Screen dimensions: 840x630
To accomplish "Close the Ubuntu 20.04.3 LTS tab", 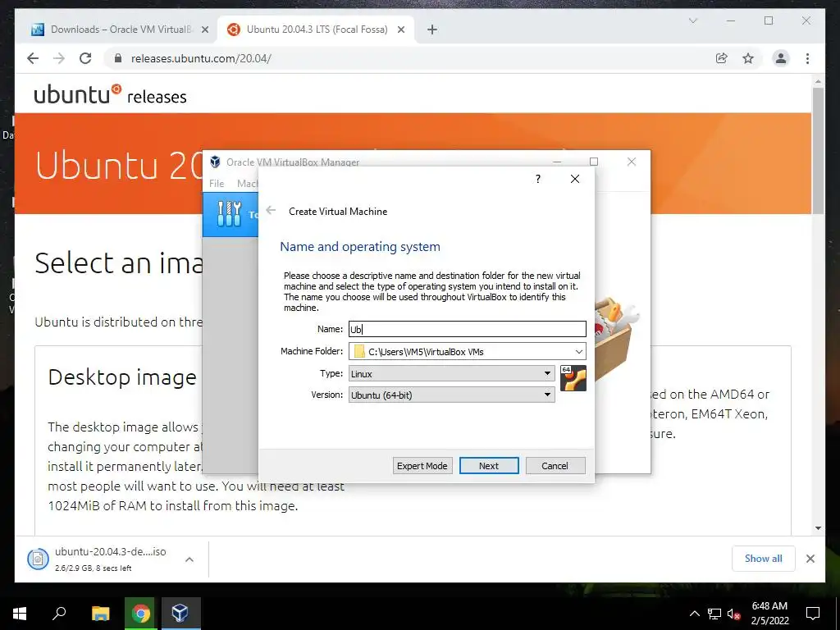I will (x=400, y=30).
